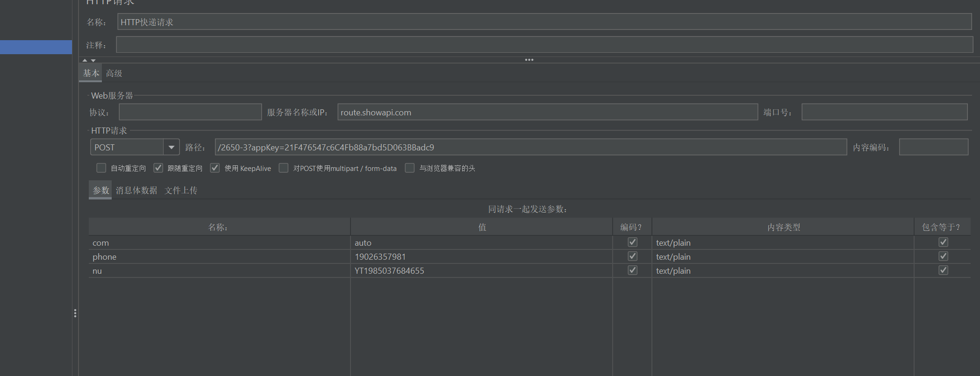Click text/plain in the phone row

point(783,256)
